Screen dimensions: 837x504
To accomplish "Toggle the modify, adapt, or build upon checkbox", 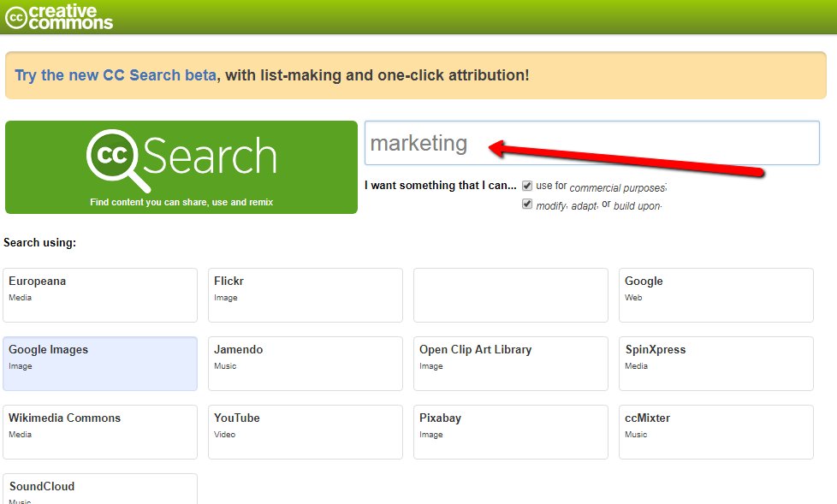I will tap(527, 204).
